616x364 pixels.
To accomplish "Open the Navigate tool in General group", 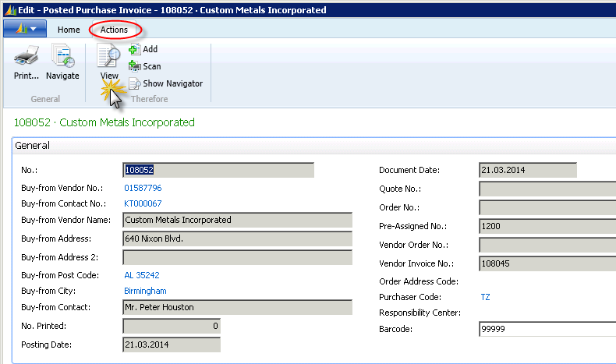I will (x=62, y=57).
